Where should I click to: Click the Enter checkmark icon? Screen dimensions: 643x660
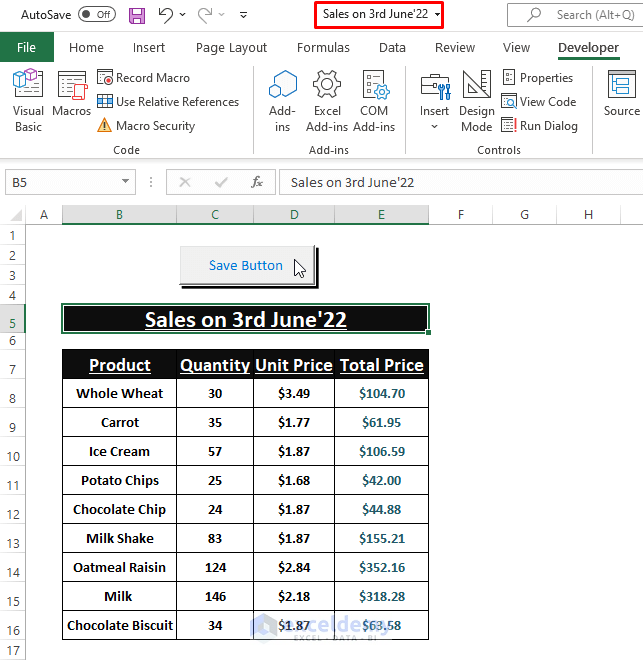tap(221, 182)
